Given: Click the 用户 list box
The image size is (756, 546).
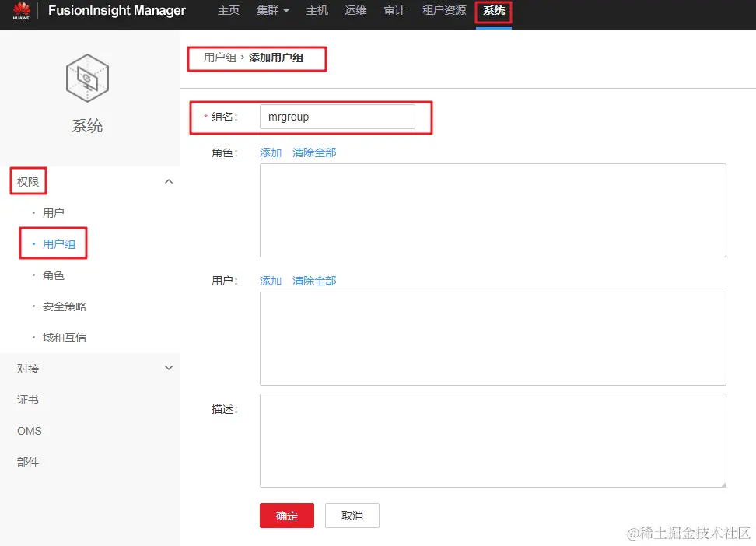Looking at the screenshot, I should pos(493,338).
